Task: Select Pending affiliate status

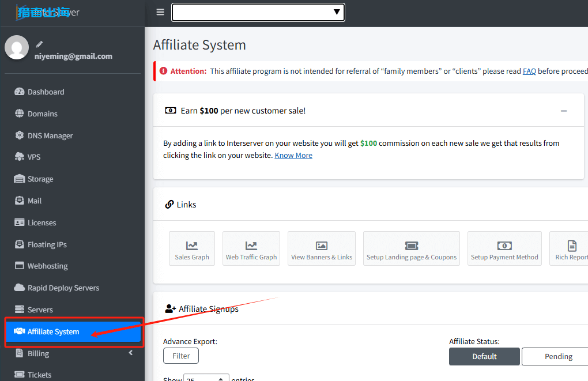Action: pos(555,356)
